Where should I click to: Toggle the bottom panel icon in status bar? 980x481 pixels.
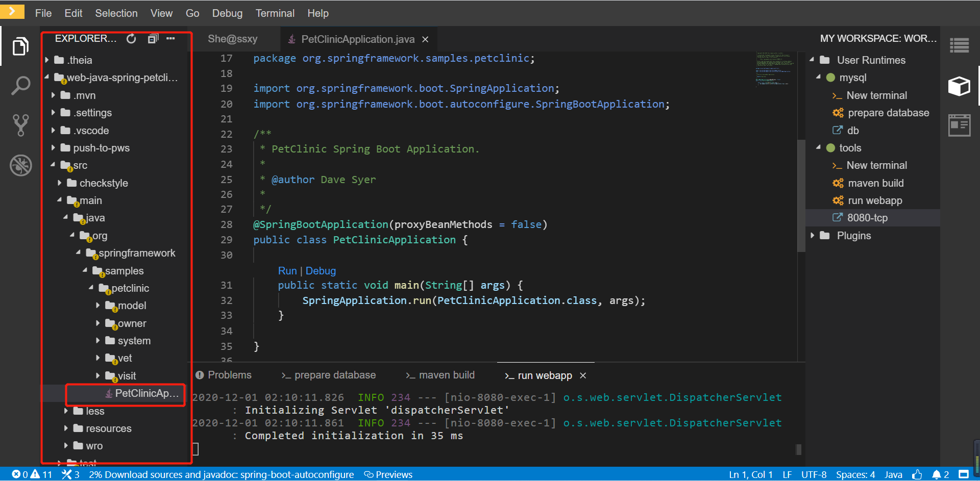(x=964, y=474)
